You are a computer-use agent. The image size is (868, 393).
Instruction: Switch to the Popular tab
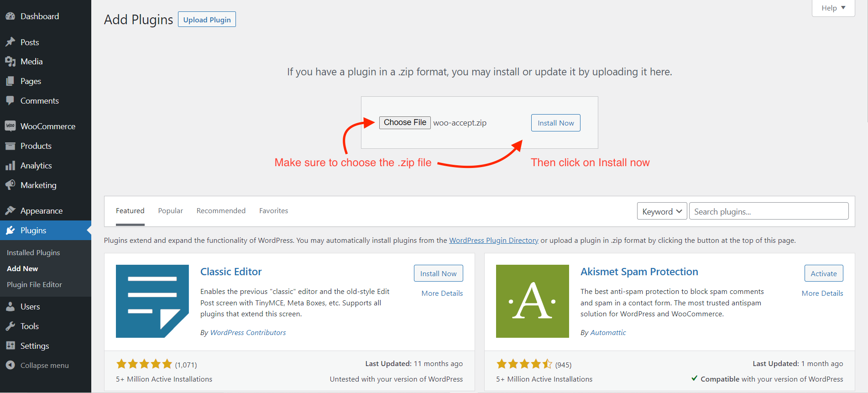tap(170, 210)
